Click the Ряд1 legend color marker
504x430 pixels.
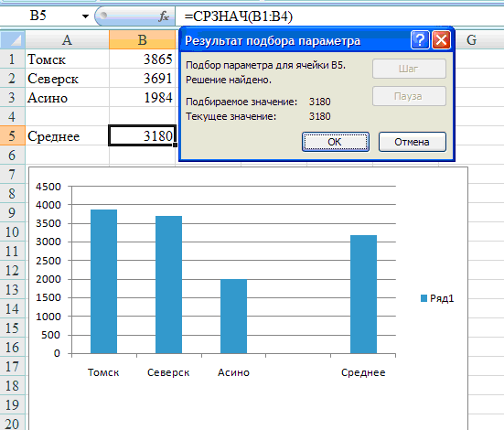pos(424,298)
